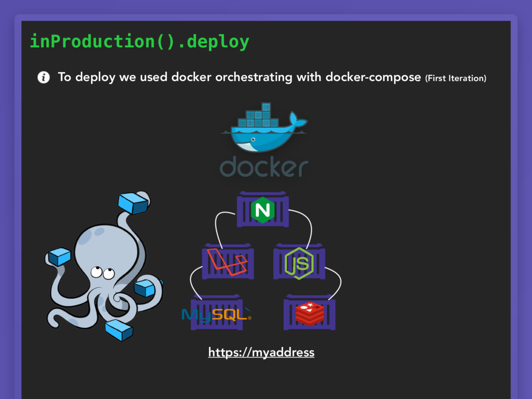The height and width of the screenshot is (399, 532).
Task: Select the Node.js container icon
Action: click(x=299, y=262)
